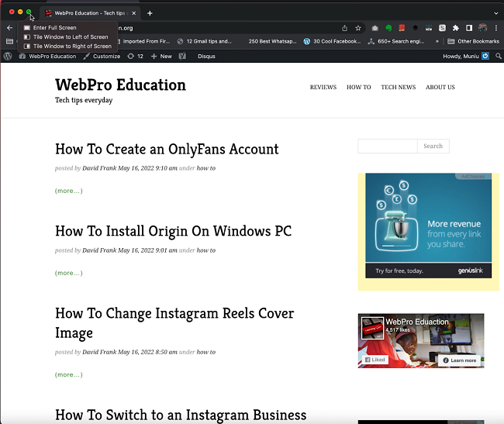This screenshot has height=424, width=504.
Task: Click the Facebook page profile thumbnail
Action: [372, 328]
